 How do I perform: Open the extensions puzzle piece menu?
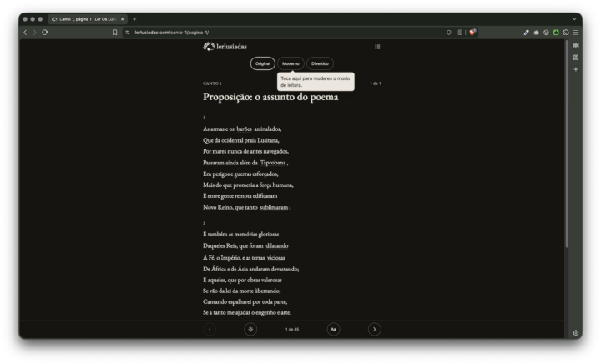566,33
